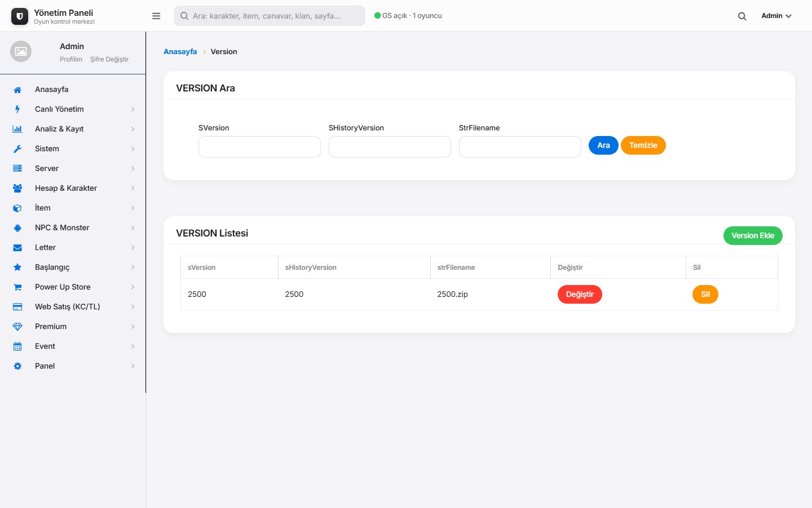Focus the top search bar input
The image size is (812, 508).
coord(270,16)
